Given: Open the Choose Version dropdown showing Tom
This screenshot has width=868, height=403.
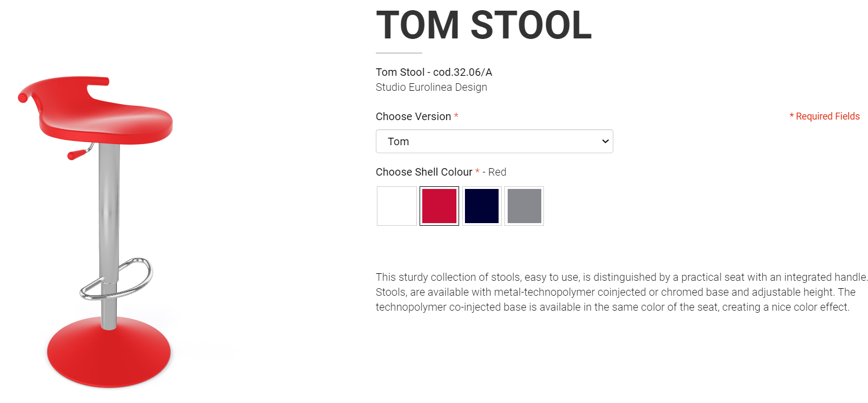Looking at the screenshot, I should click(494, 141).
